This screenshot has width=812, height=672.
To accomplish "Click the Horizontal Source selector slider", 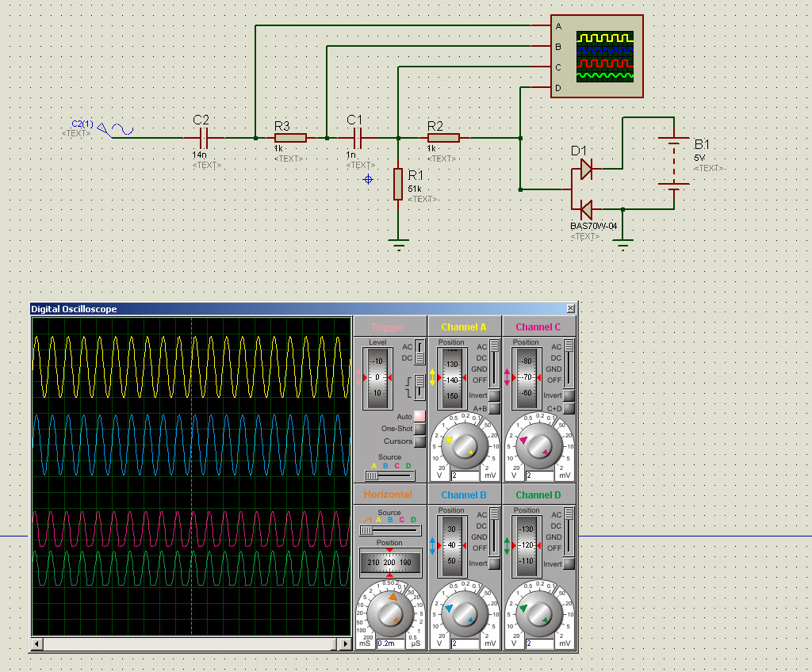I will (x=389, y=530).
